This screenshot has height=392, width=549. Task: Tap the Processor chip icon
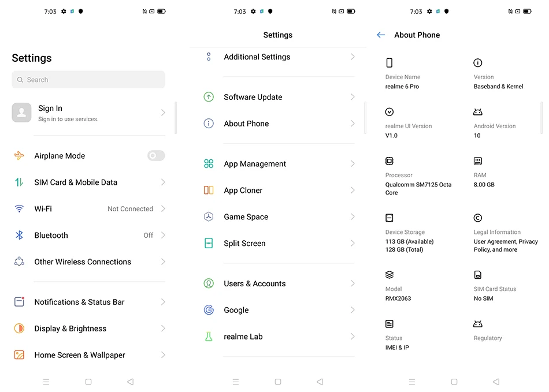point(390,161)
